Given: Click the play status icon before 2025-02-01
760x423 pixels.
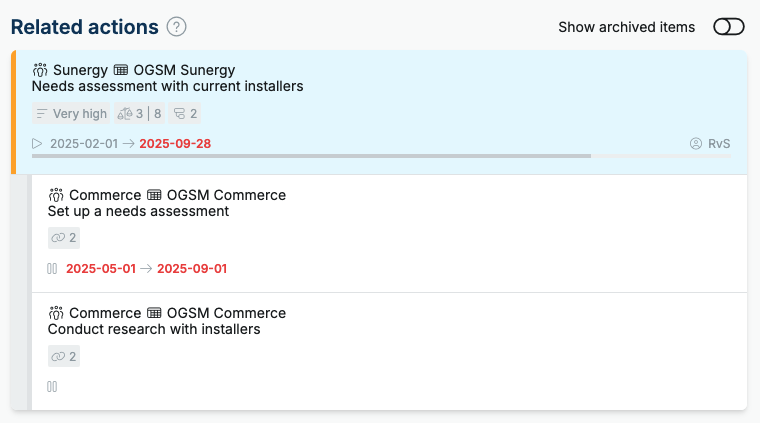Looking at the screenshot, I should (x=37, y=143).
